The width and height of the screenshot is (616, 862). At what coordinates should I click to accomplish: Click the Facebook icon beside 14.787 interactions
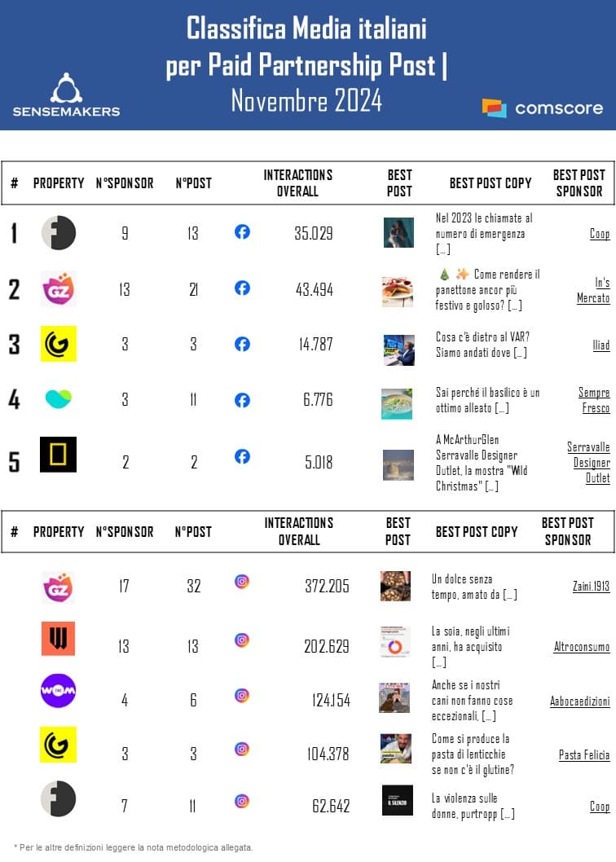coord(242,344)
